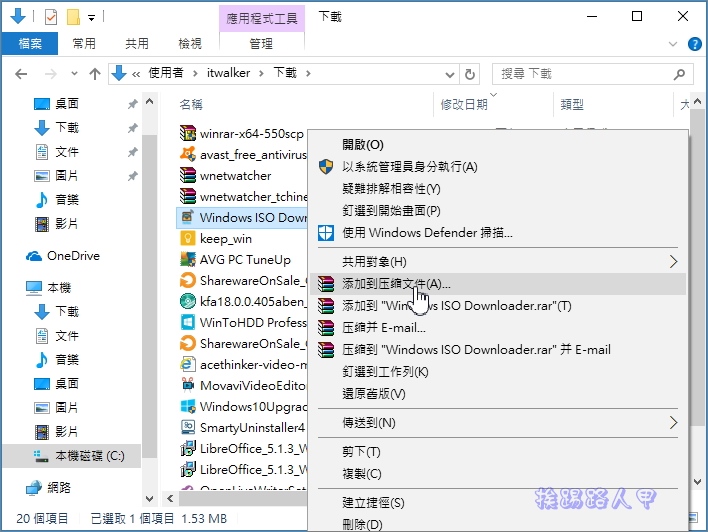The image size is (708, 532).
Task: Choose 建立捷徑(S) in context menu
Action: point(498,503)
